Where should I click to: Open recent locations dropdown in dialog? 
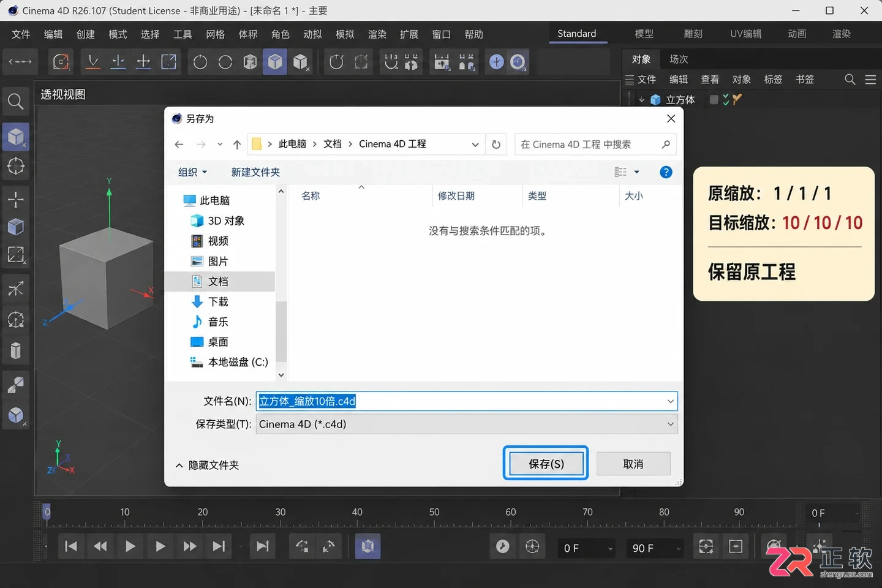(220, 145)
